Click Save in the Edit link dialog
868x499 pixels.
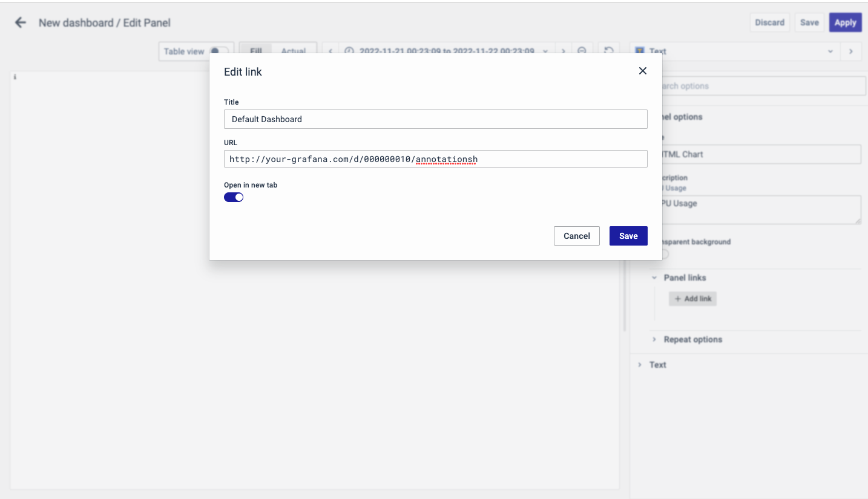click(628, 236)
